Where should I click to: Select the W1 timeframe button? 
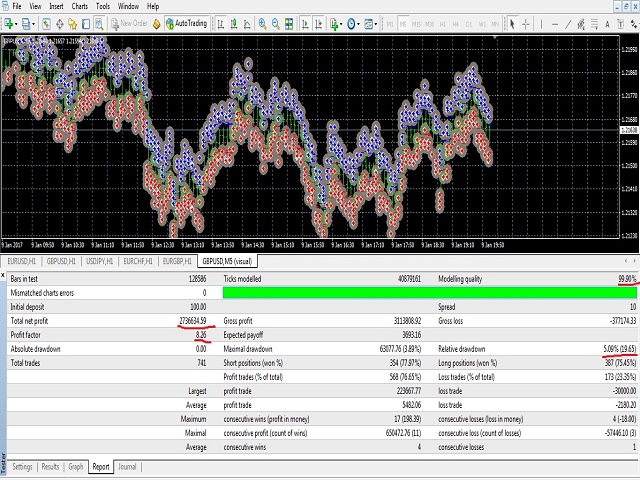coord(482,24)
